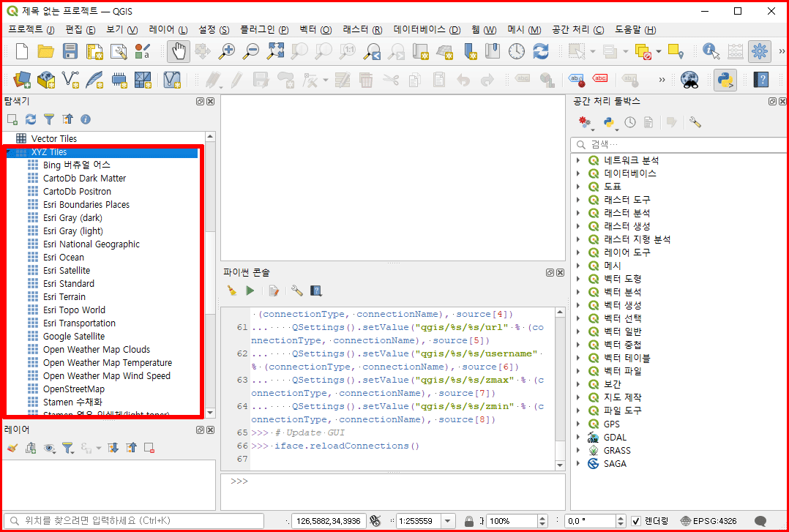Collapse the XYZ Tiles tree node
Viewport: 789px width, 532px height.
[x=9, y=152]
